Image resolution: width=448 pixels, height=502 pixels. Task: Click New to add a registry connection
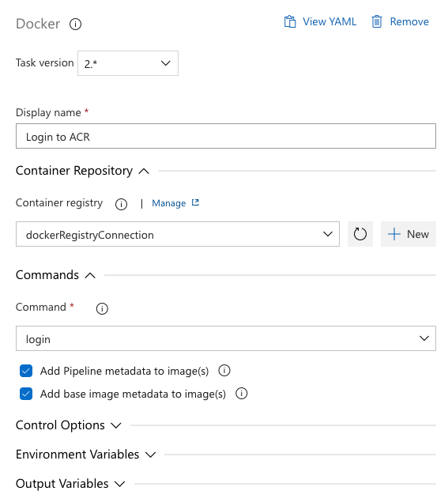click(x=408, y=234)
